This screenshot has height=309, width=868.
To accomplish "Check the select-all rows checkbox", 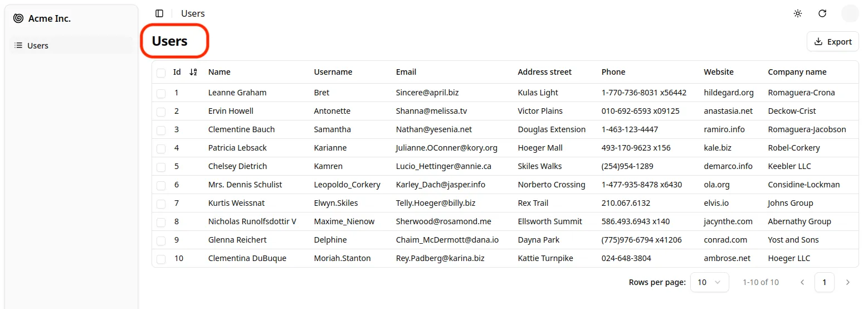I will [x=161, y=73].
